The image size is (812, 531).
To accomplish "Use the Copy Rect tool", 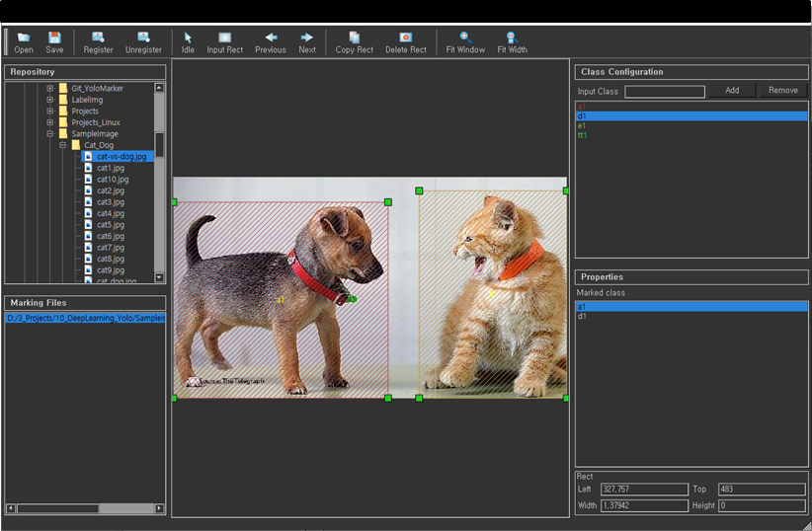I will (355, 42).
